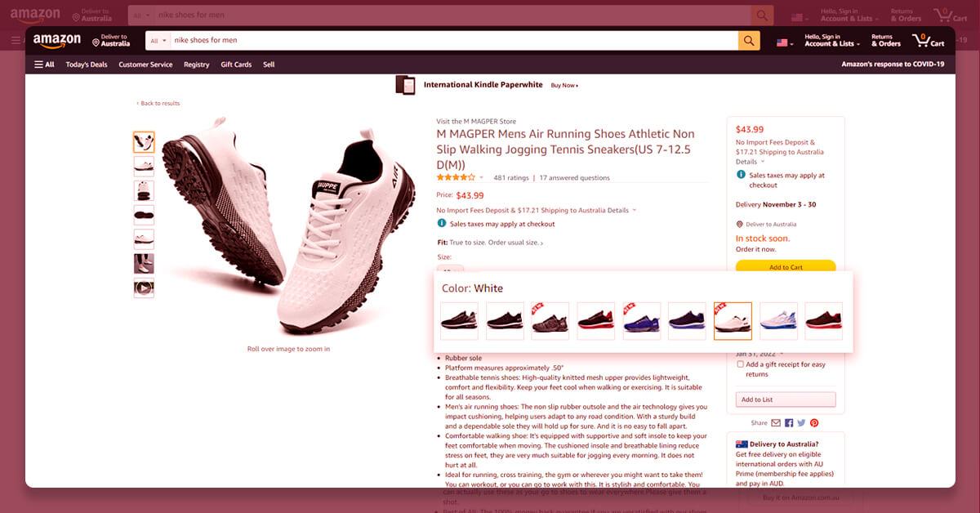980x513 pixels.
Task: Click the dimmed Amazon logo in background page
Action: [x=34, y=15]
